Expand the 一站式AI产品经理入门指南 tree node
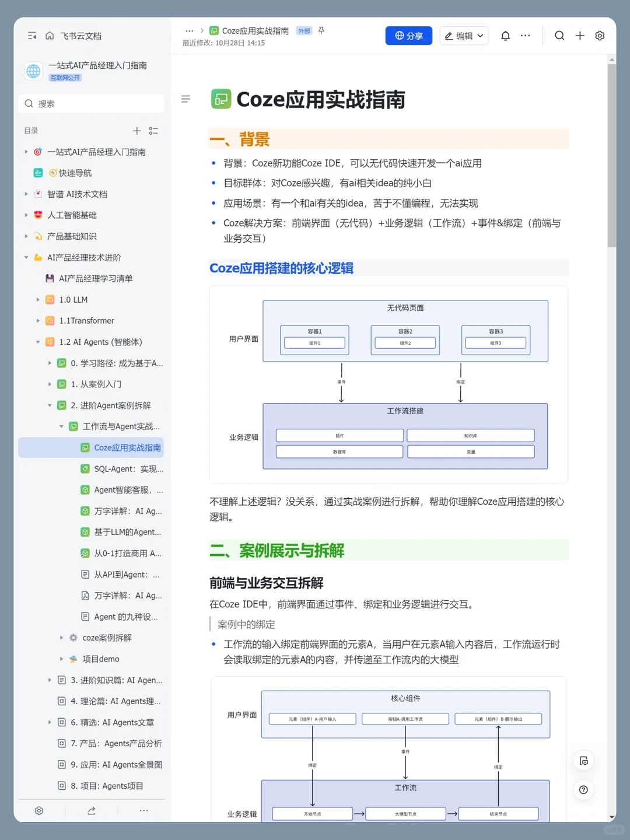This screenshot has height=840, width=630. point(26,152)
